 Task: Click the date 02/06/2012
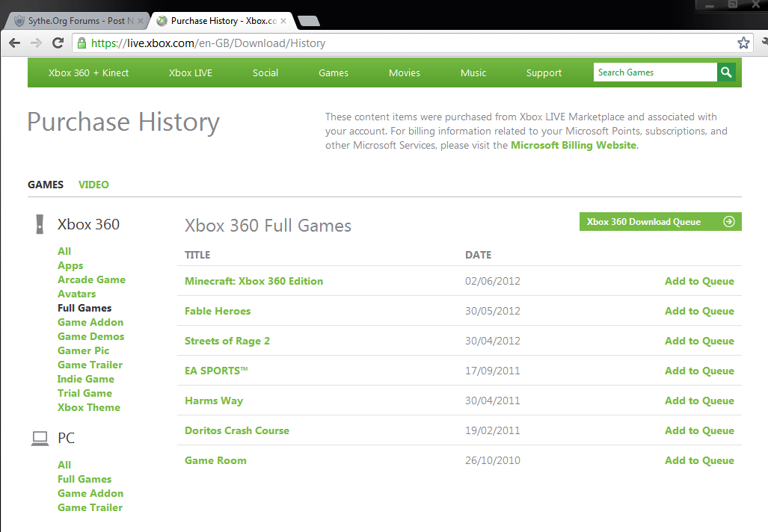493,281
